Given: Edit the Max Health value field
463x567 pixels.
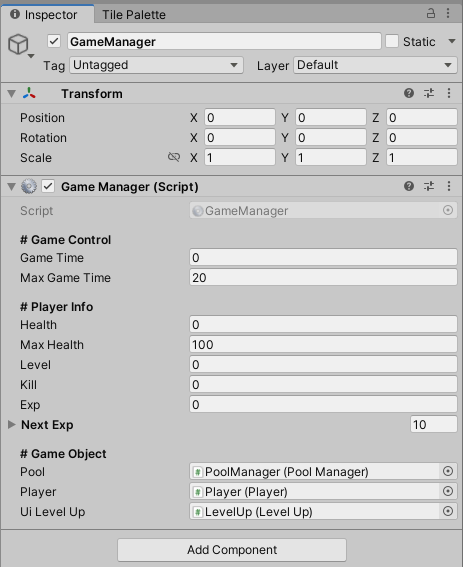Looking at the screenshot, I should click(323, 345).
